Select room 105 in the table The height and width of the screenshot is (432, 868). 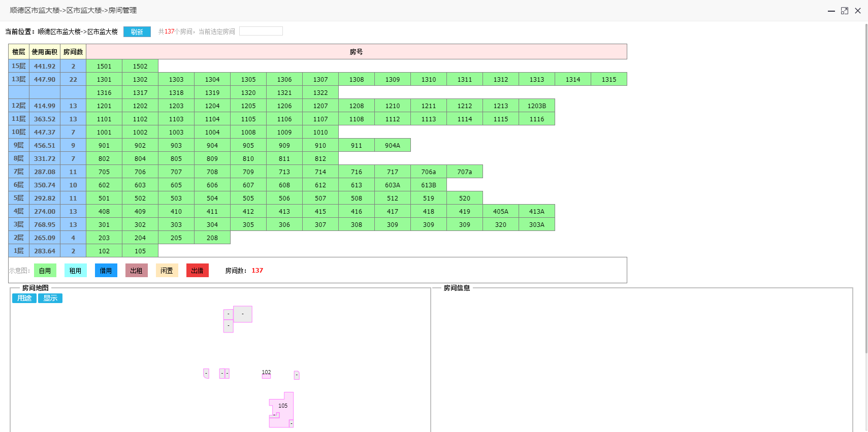click(x=140, y=251)
